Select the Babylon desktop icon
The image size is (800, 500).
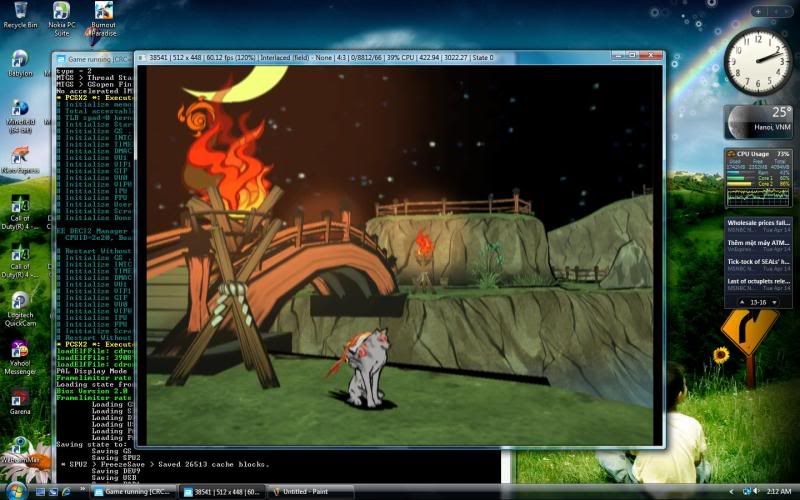click(x=20, y=63)
